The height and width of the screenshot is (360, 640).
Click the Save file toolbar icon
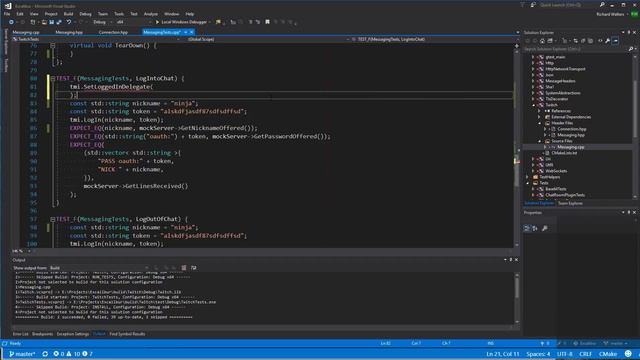(51, 22)
